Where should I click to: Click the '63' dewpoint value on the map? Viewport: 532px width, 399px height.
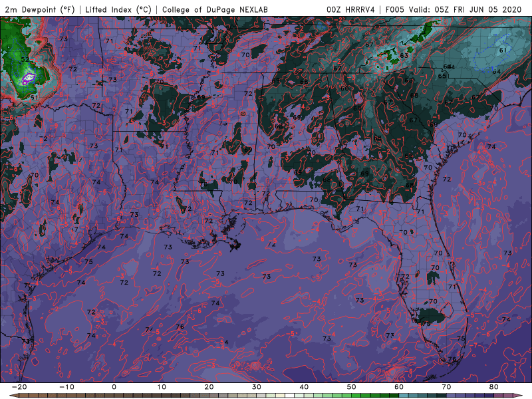click(x=404, y=55)
